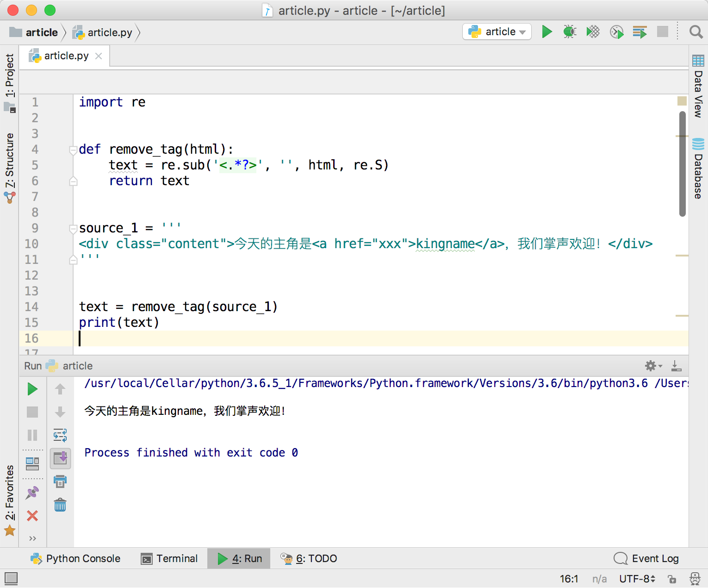
Task: Click the Run panel hide icon
Action: click(x=676, y=366)
